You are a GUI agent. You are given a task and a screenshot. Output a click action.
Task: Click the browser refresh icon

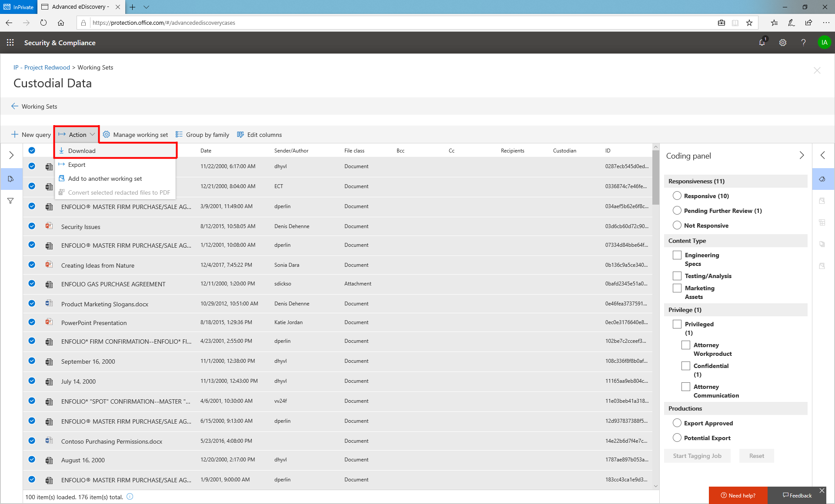click(43, 23)
